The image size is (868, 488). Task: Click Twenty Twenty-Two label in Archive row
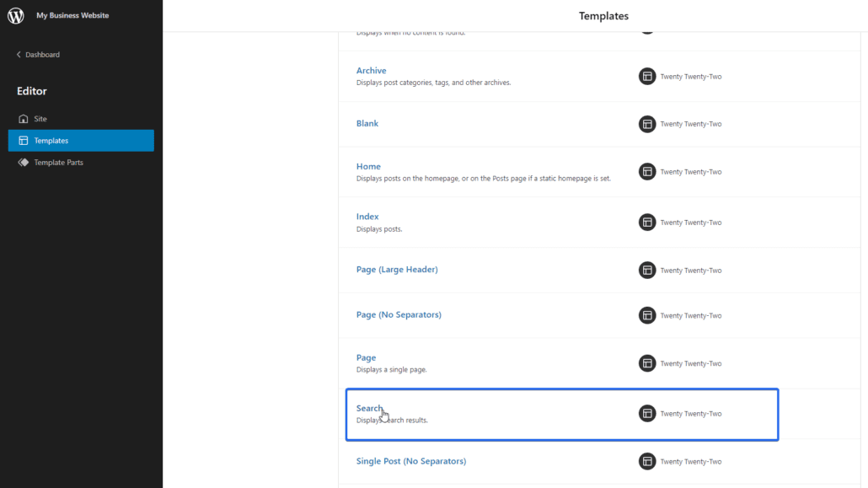691,77
